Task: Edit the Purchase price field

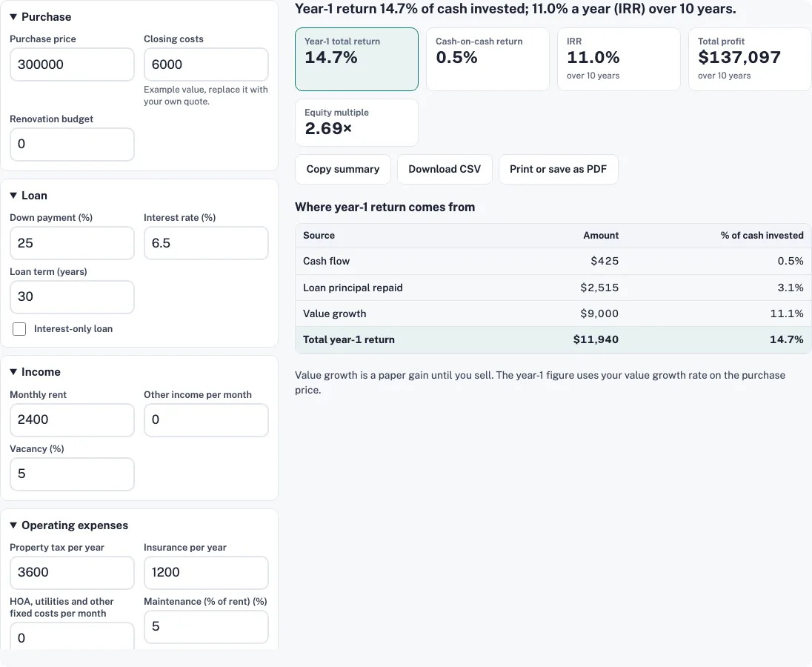Action: [x=72, y=64]
